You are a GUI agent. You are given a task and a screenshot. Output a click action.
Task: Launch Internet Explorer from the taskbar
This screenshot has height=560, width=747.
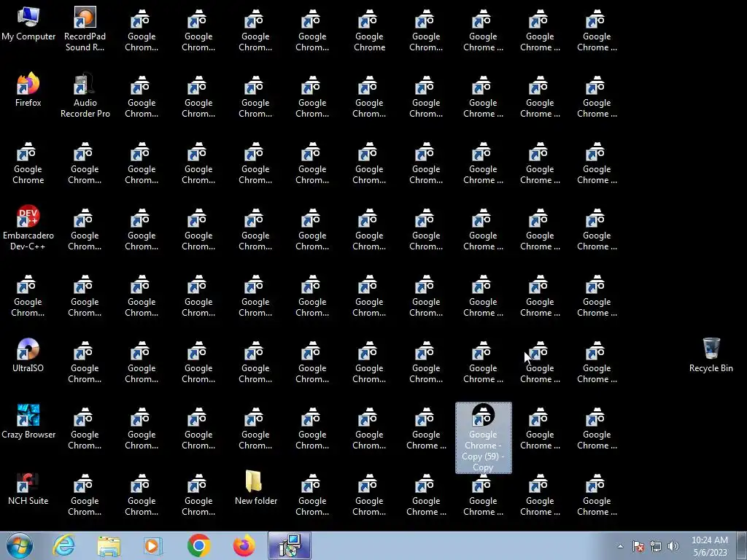point(63,545)
